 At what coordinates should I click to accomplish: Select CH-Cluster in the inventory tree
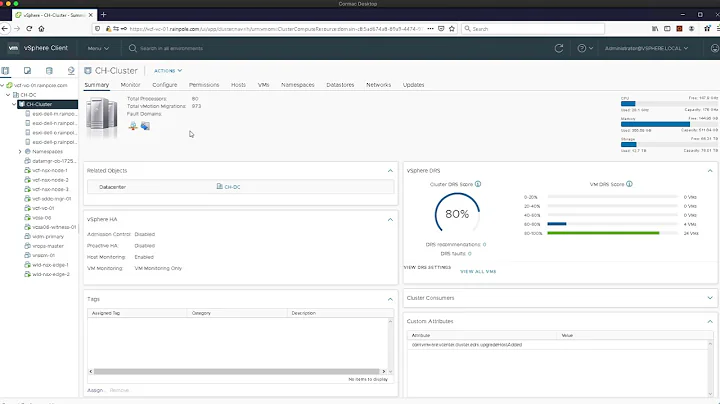click(x=47, y=104)
